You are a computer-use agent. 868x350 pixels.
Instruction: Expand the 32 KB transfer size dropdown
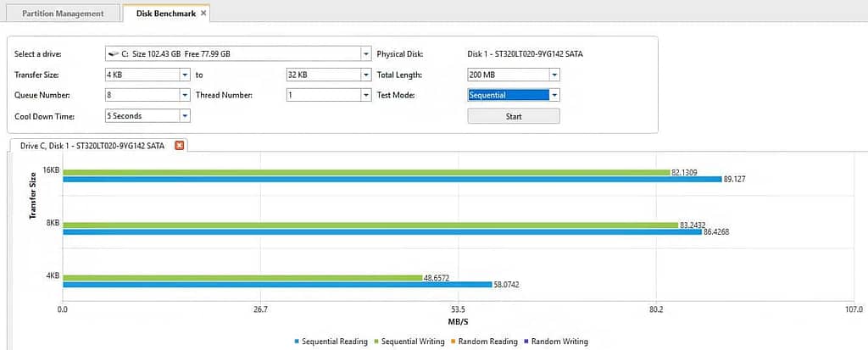point(365,75)
